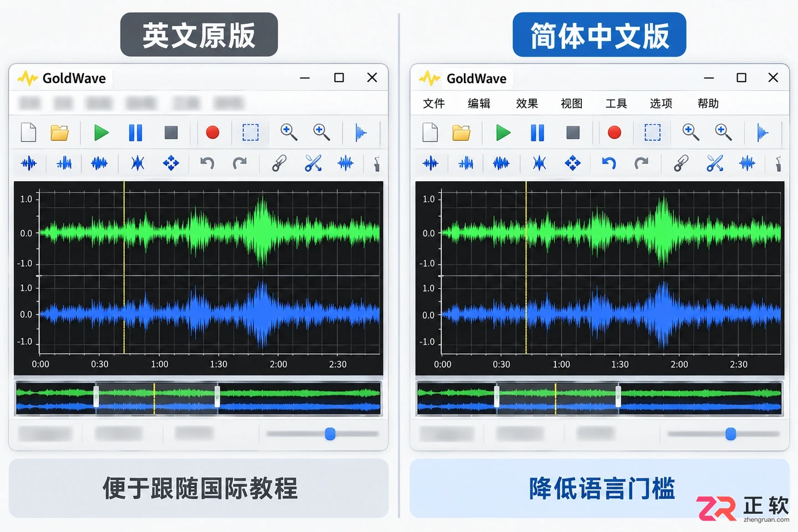This screenshot has height=532, width=798.
Task: Start recording with red button in Chinese window
Action: point(614,132)
